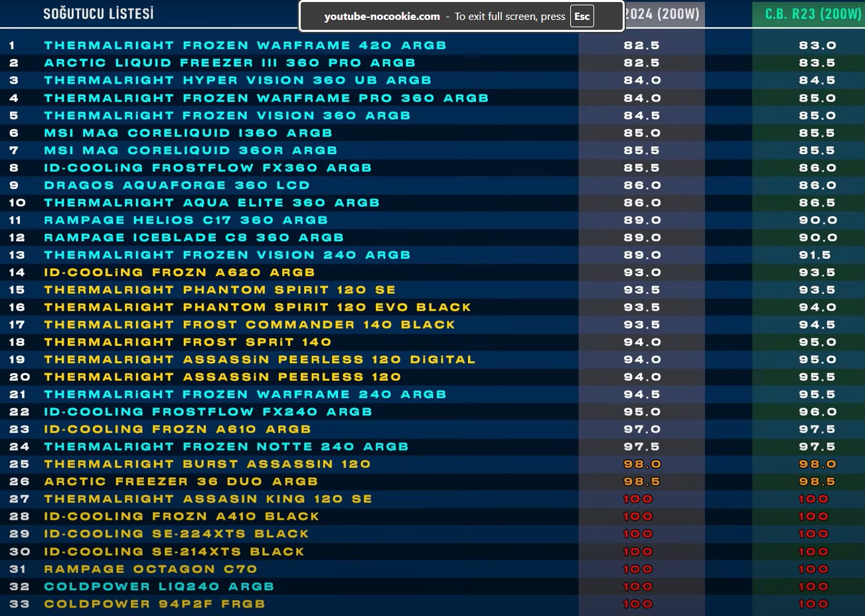The height and width of the screenshot is (616, 865).
Task: Click Thermalright Burst Assassin 120 name
Action: coord(207,464)
